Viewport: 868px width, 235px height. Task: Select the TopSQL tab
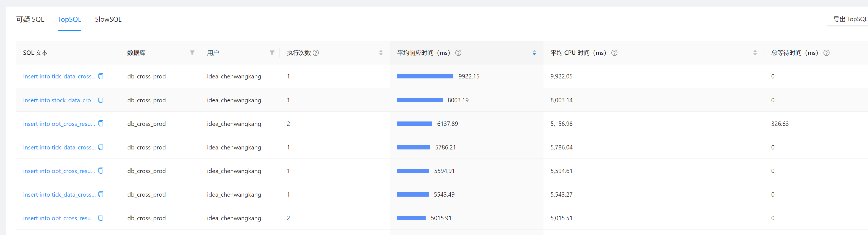70,19
